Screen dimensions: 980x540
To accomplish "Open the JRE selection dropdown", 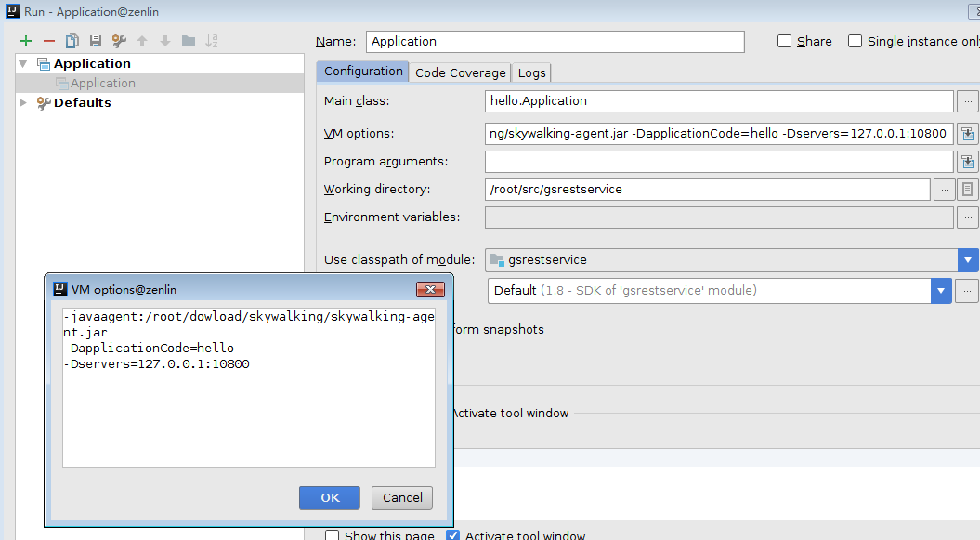I will pyautogui.click(x=940, y=291).
